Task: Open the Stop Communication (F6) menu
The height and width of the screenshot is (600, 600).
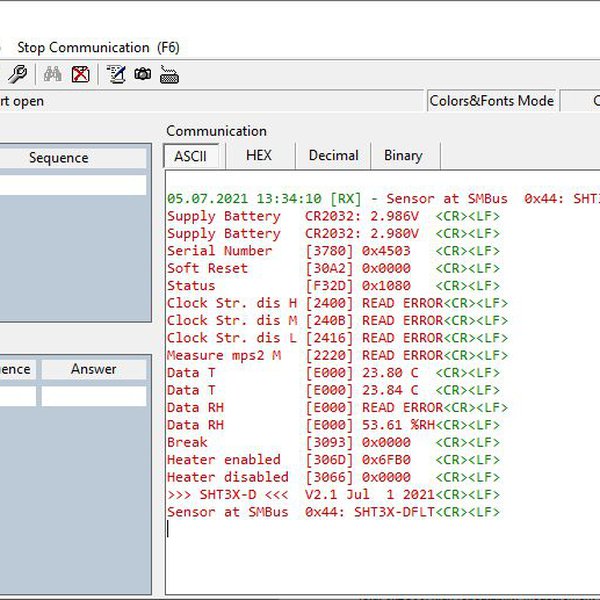Action: coord(98,47)
